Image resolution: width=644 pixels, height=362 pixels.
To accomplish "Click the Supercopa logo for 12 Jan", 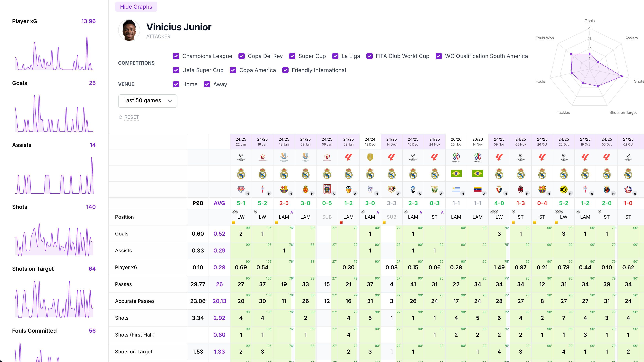I will [x=284, y=157].
